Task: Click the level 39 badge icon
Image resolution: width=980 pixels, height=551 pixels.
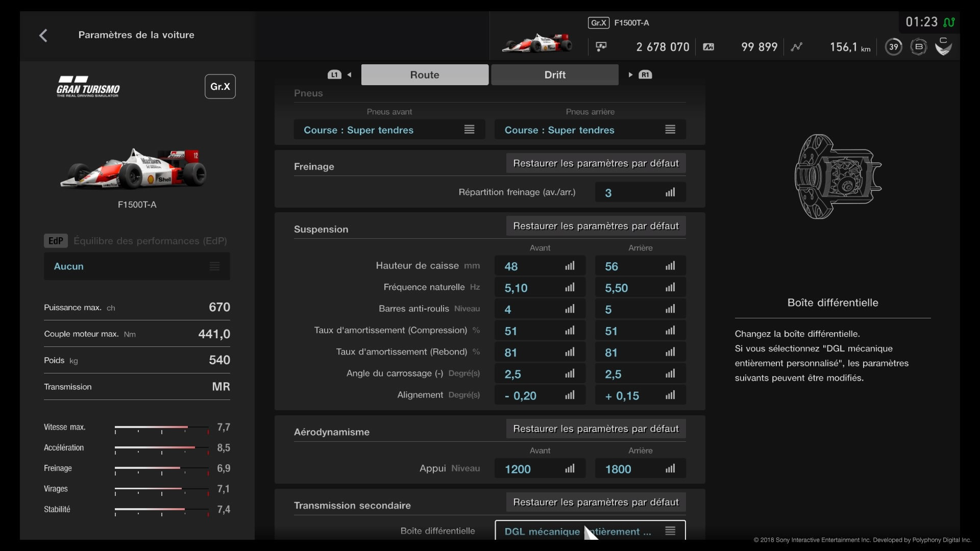Action: point(893,47)
